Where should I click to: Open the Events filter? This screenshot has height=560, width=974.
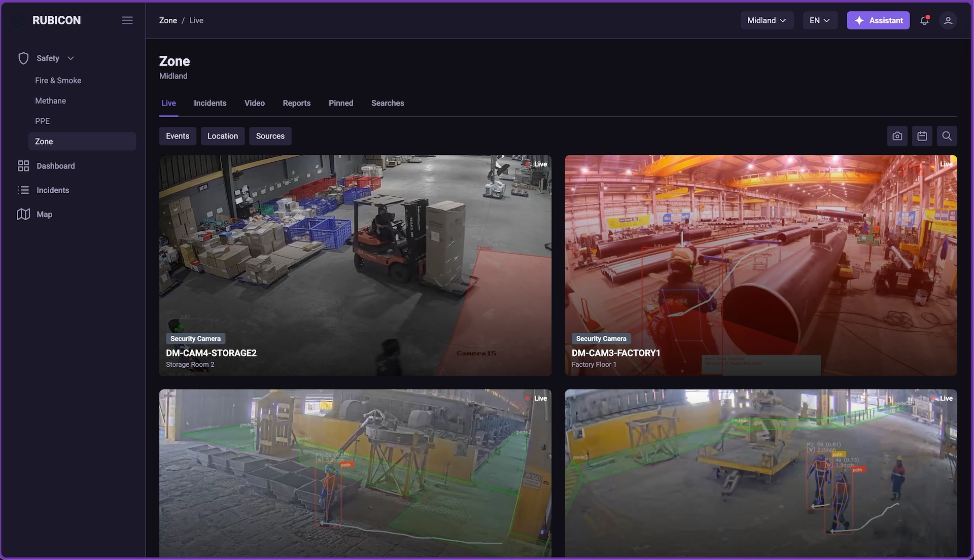tap(178, 136)
